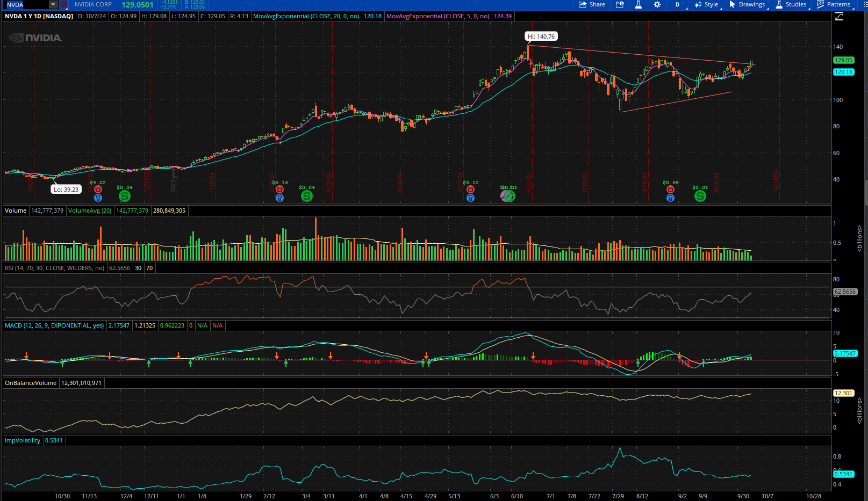Click the NVIDIA CORP company name
This screenshot has height=501, width=868.
tap(94, 4)
